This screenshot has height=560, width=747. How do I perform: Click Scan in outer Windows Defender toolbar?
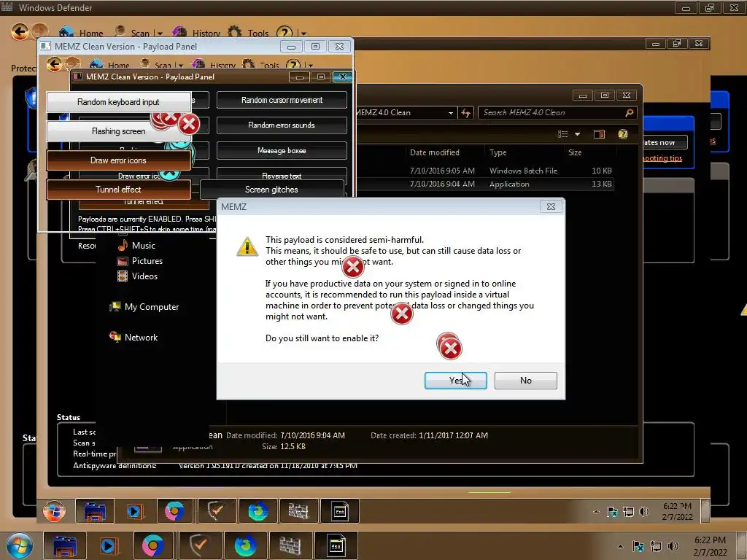pos(133,33)
